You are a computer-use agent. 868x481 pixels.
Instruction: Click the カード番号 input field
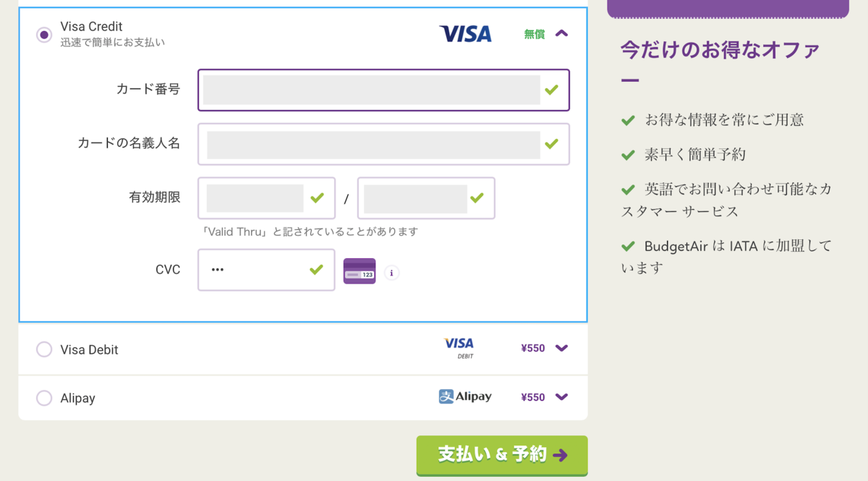[370, 90]
